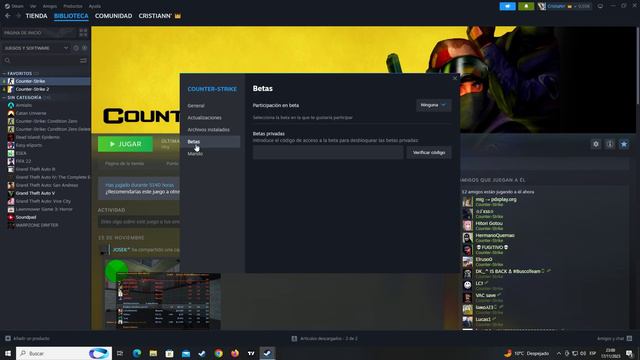
Task: Click Añadir un producto at bottom left
Action: [28, 339]
